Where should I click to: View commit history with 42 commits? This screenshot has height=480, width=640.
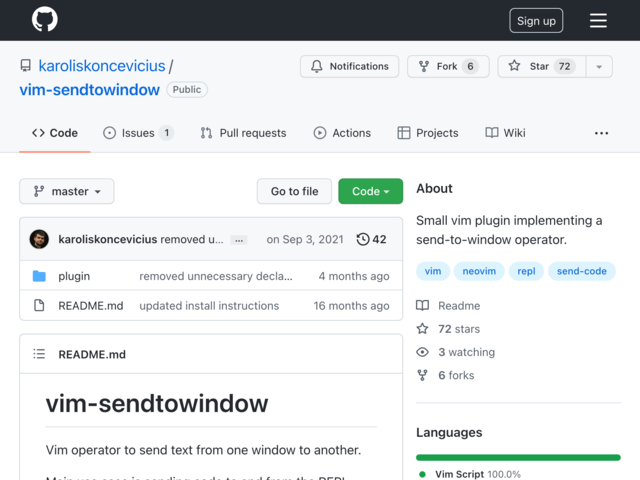371,239
